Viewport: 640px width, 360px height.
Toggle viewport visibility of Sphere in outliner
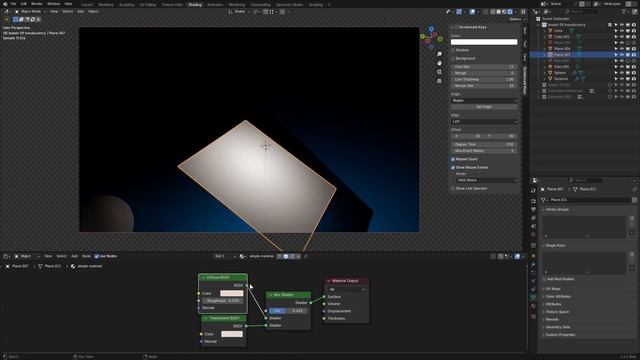point(622,73)
